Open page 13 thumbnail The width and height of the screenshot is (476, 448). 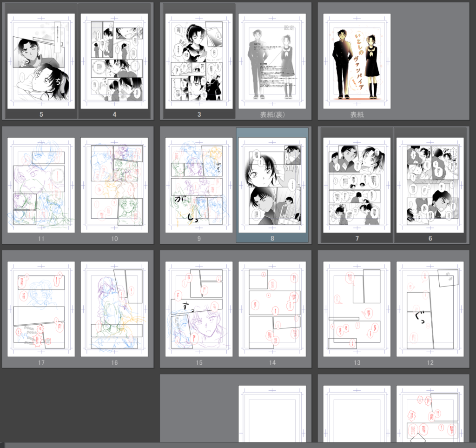click(x=357, y=309)
